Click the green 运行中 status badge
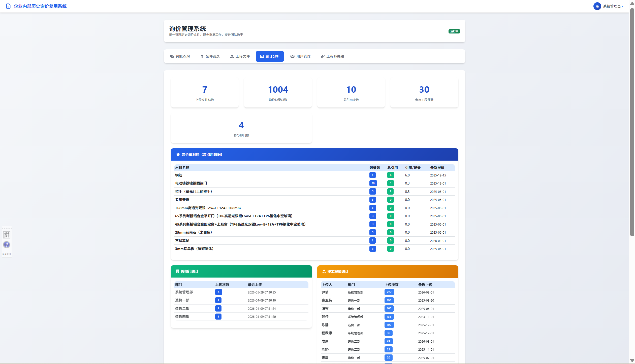The image size is (635, 364). [454, 31]
